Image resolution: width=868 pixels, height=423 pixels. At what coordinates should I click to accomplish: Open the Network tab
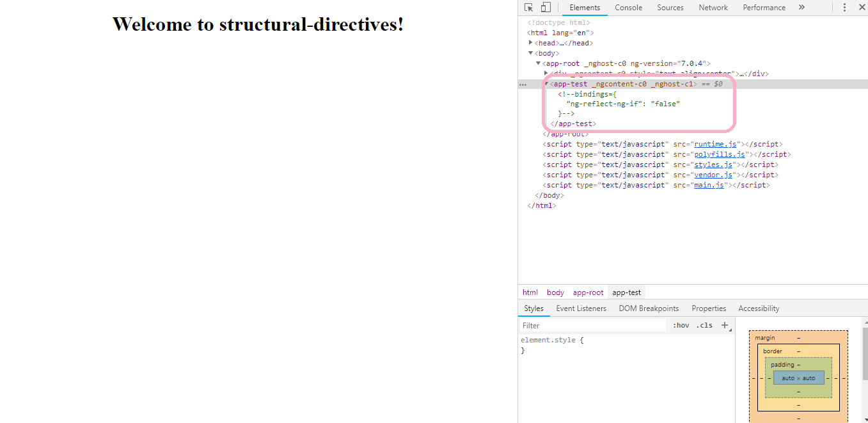713,7
